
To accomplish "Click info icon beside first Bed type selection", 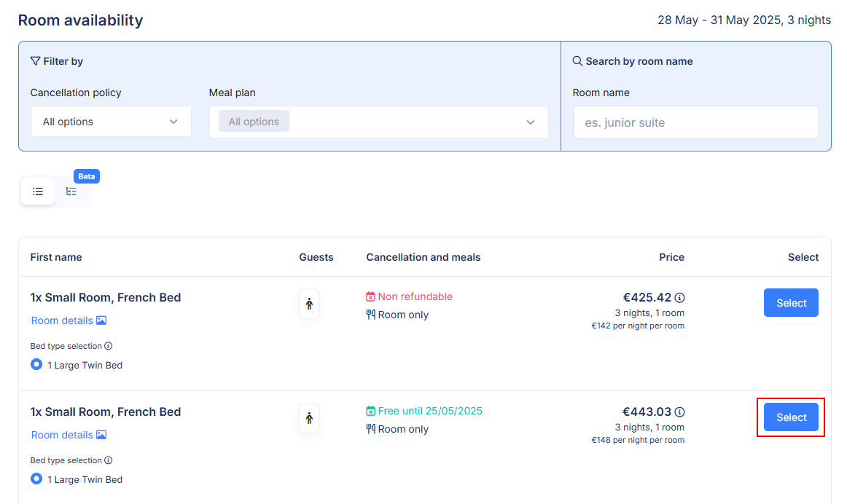I will 109,346.
